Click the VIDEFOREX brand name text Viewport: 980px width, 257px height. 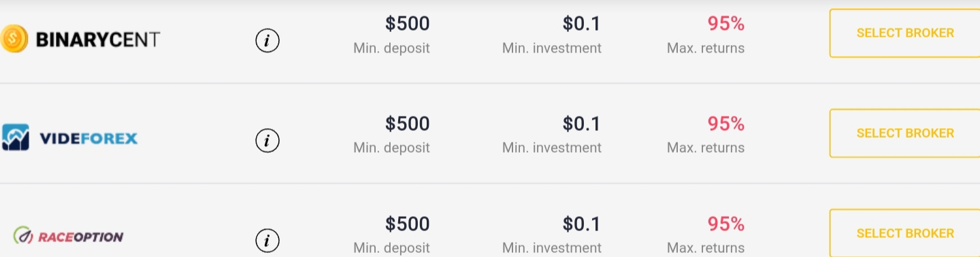[88, 138]
